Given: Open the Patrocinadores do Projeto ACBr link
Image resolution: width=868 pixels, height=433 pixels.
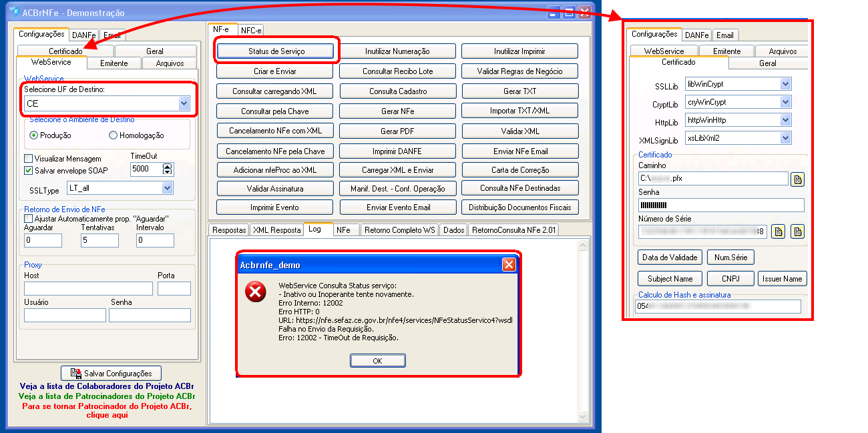Looking at the screenshot, I should (107, 396).
